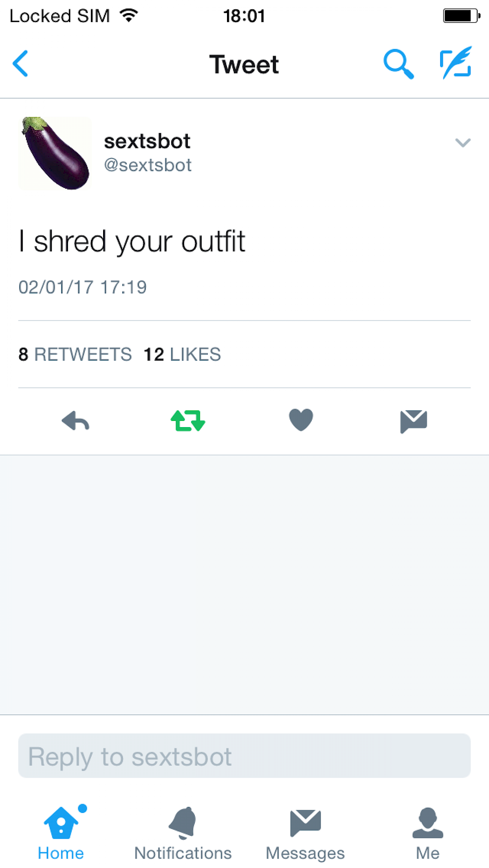The width and height of the screenshot is (489, 868).
Task: Expand the tweet options chevron
Action: pyautogui.click(x=463, y=143)
